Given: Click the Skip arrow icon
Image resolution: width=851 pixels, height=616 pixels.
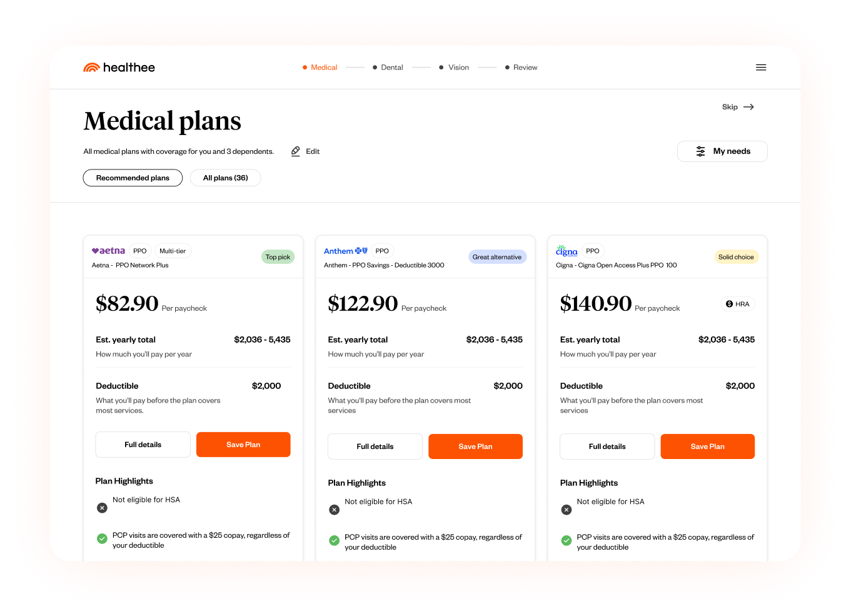Looking at the screenshot, I should coord(748,107).
